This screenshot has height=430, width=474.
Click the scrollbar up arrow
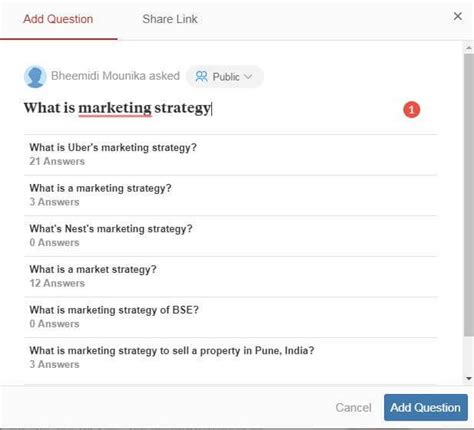(x=469, y=48)
